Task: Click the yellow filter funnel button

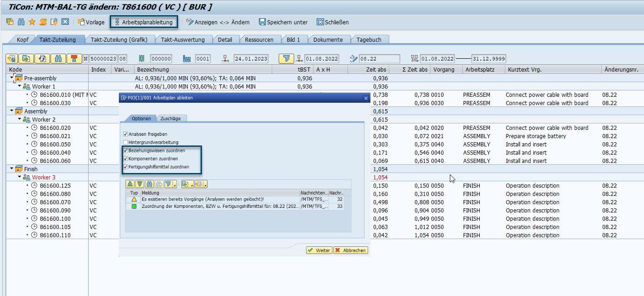Action: (286, 59)
